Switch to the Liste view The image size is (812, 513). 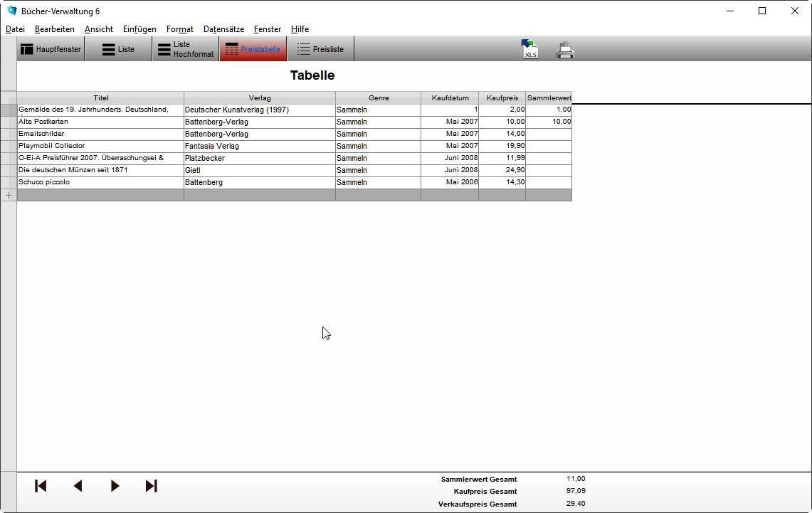click(118, 49)
